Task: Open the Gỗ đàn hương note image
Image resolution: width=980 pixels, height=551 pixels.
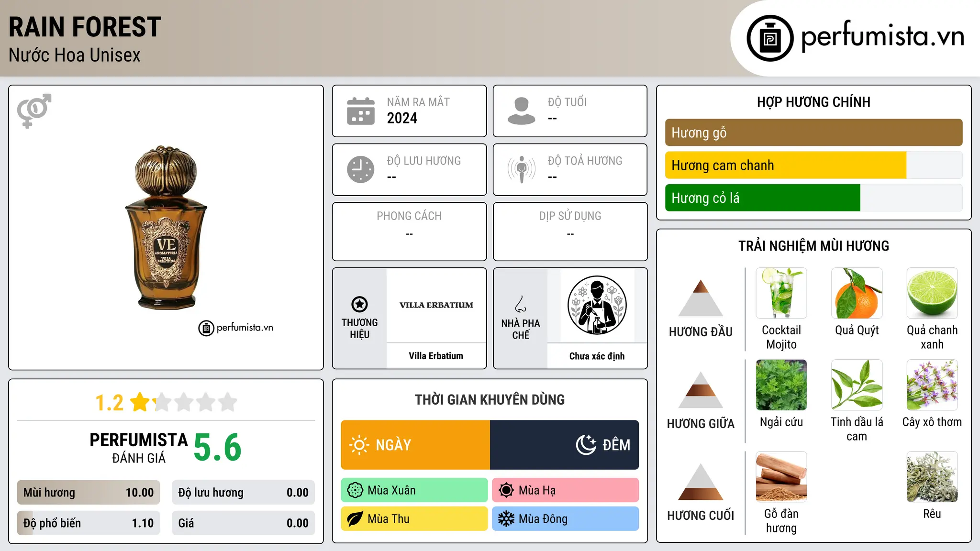Action: (781, 477)
